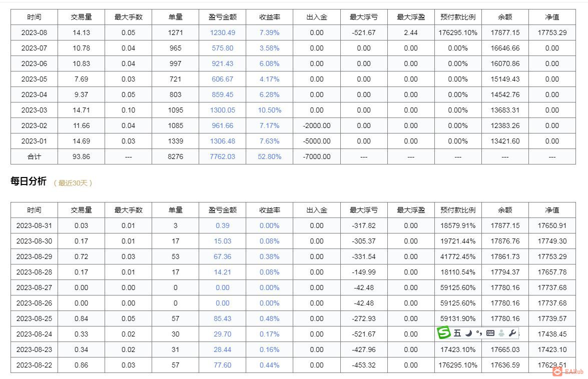Select the 859.45 profit link for 2023-04
The width and height of the screenshot is (588, 379).
[222, 95]
